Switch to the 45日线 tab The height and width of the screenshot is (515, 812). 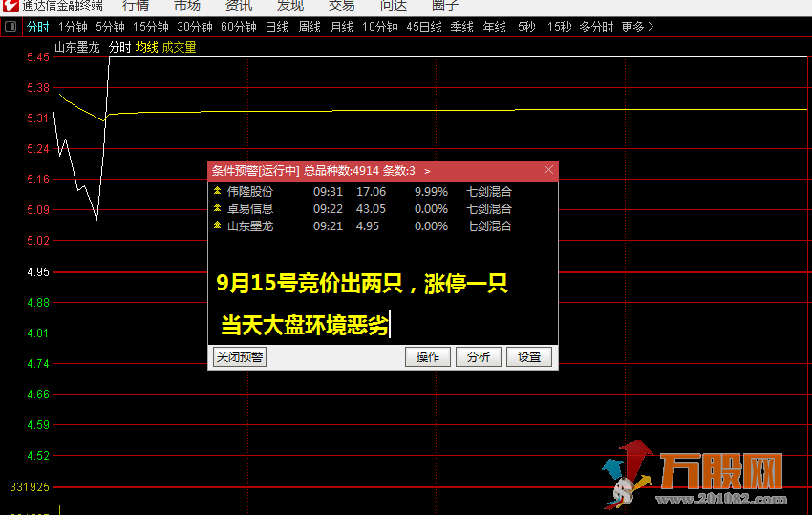[424, 27]
